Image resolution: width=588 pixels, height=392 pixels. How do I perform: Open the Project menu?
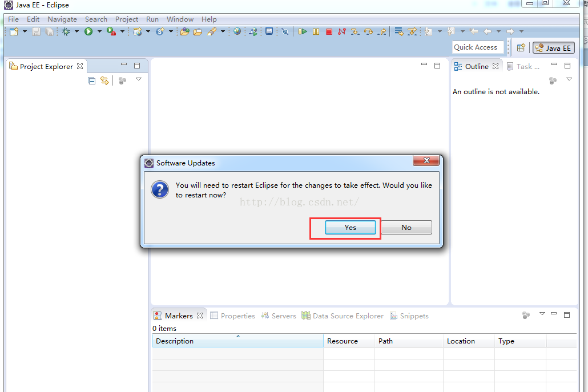point(126,19)
